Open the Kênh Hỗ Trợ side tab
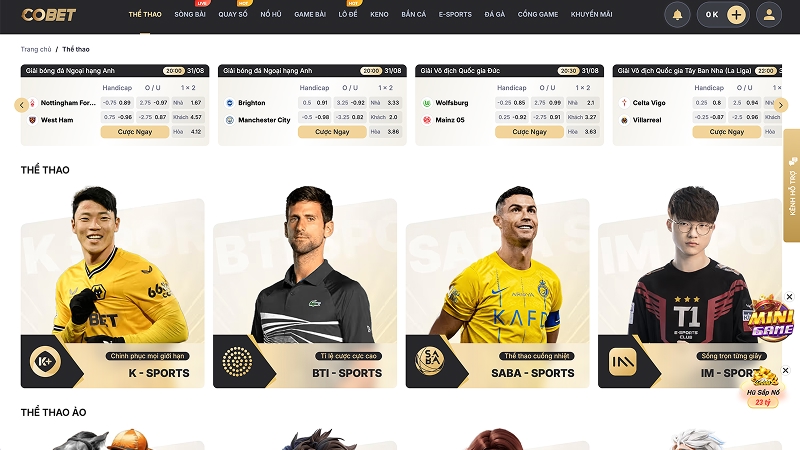The height and width of the screenshot is (450, 800). (x=792, y=185)
